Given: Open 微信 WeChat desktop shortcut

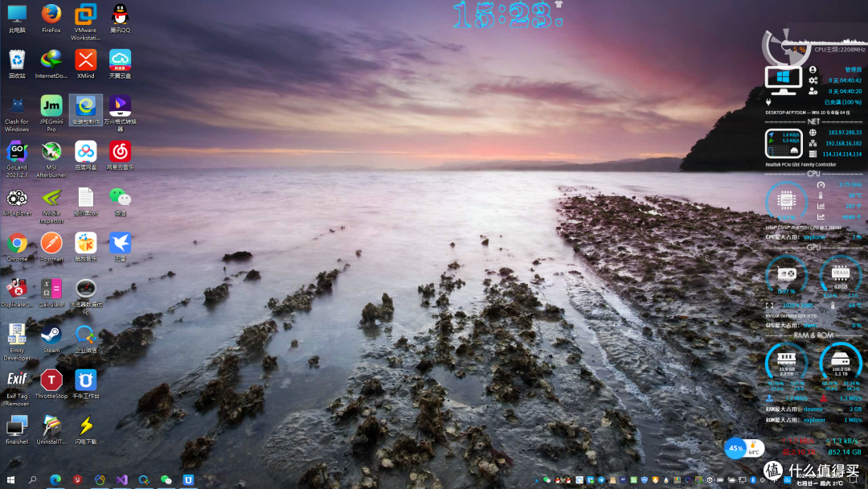Looking at the screenshot, I should pyautogui.click(x=120, y=202).
